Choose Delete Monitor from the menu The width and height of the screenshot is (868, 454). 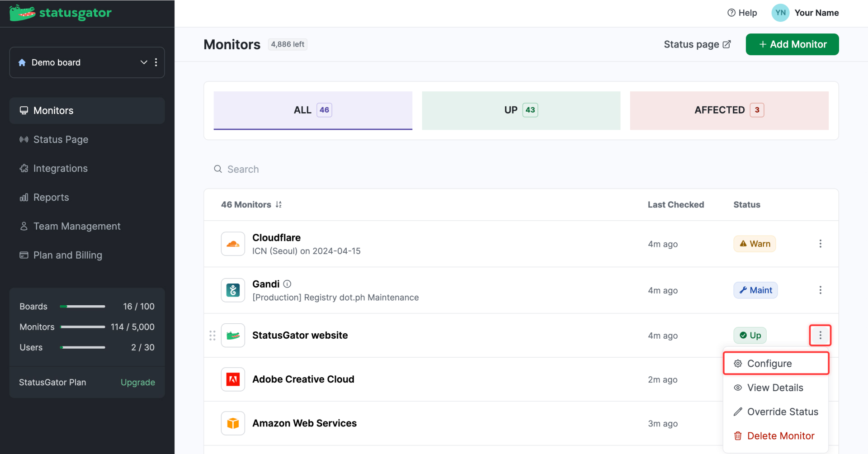pos(776,436)
